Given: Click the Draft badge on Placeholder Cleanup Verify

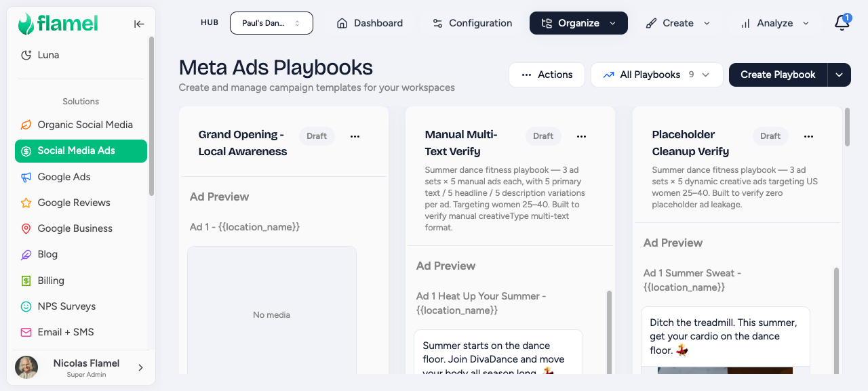Looking at the screenshot, I should pos(770,136).
